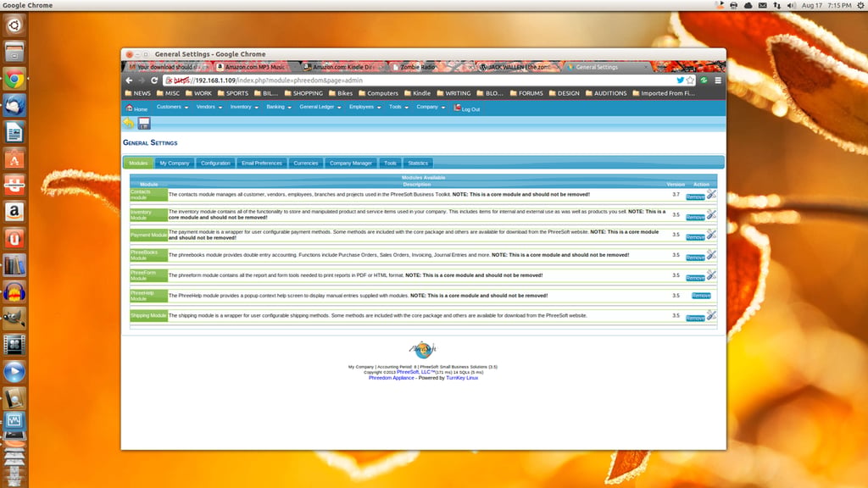Click Remove for PhreeHelp Module
This screenshot has width=868, height=488.
(x=701, y=296)
